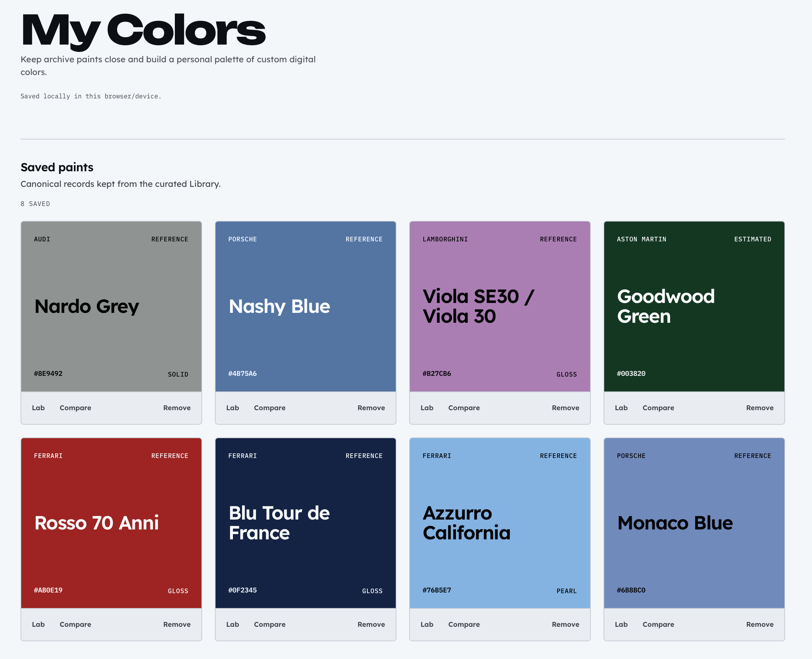Remove Monaco Blue from saved paints
Image resolution: width=812 pixels, height=659 pixels.
pyautogui.click(x=760, y=624)
